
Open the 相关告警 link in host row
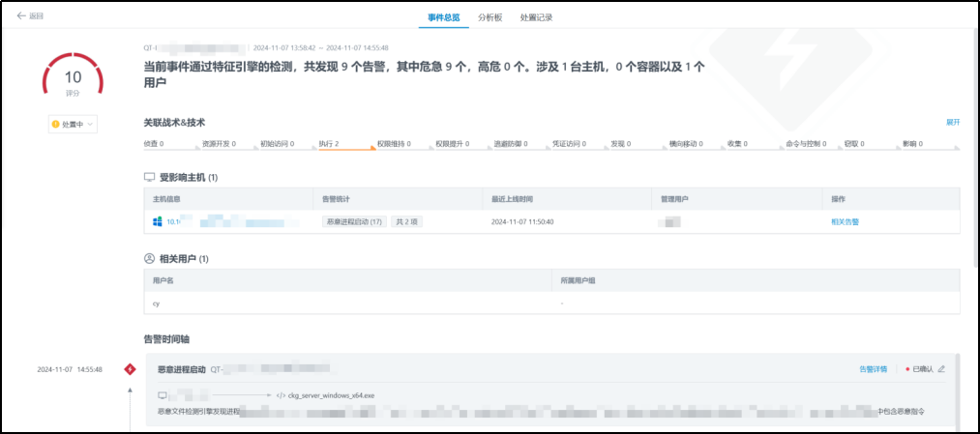[845, 221]
